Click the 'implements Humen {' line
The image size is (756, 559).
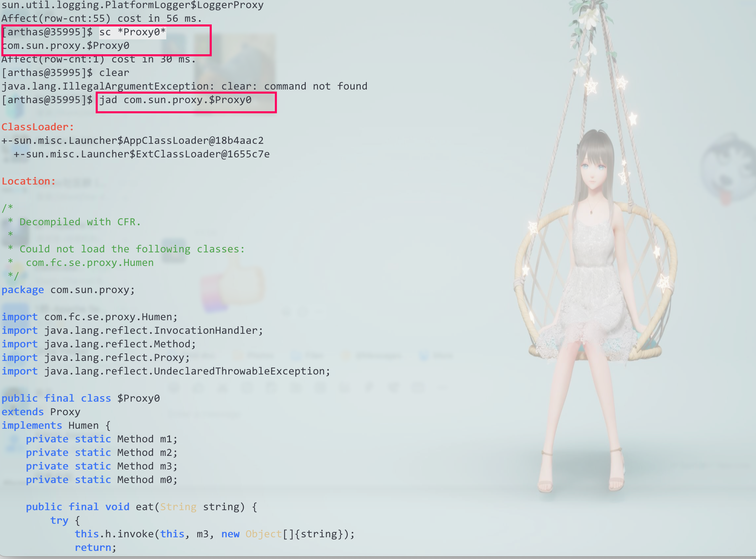coord(56,426)
